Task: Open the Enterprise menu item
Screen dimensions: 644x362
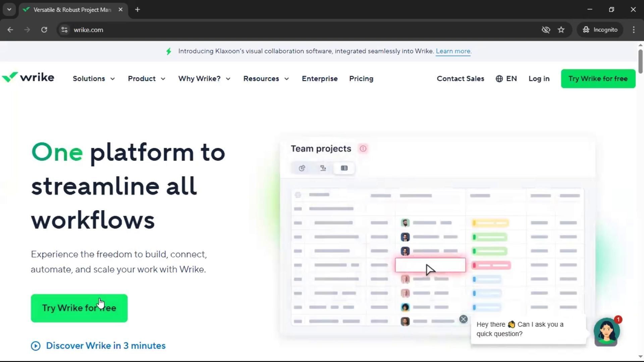Action: click(x=319, y=79)
